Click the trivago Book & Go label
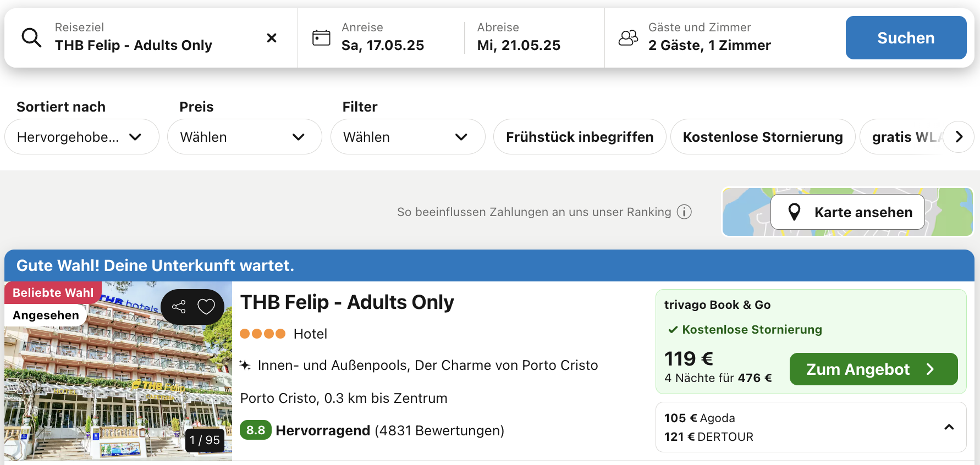 pyautogui.click(x=717, y=305)
